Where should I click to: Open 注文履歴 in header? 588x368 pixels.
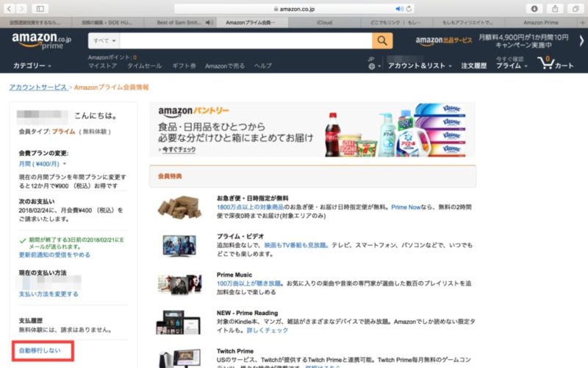473,66
